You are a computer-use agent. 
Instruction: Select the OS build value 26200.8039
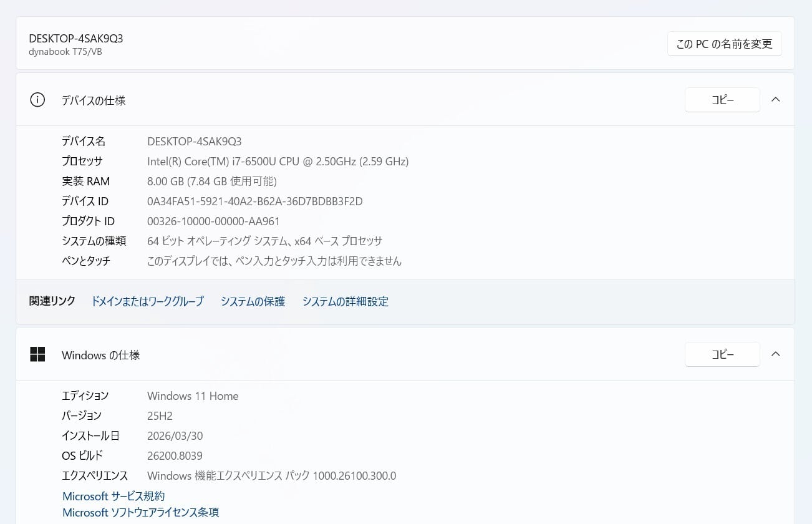click(x=175, y=455)
